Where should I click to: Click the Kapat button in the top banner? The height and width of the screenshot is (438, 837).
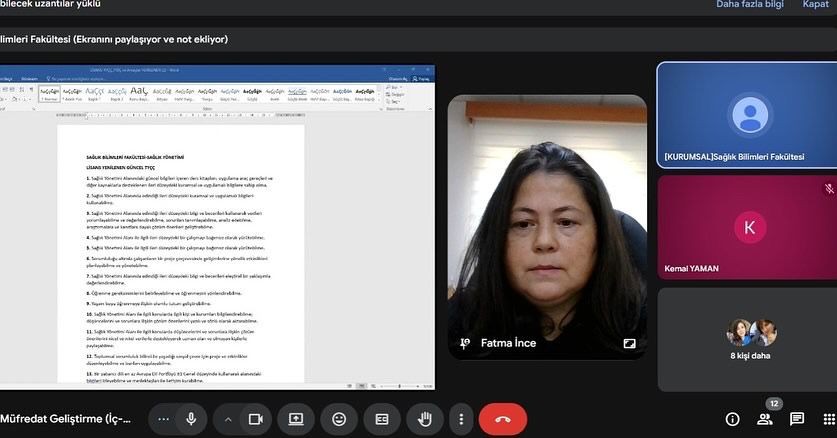815,5
